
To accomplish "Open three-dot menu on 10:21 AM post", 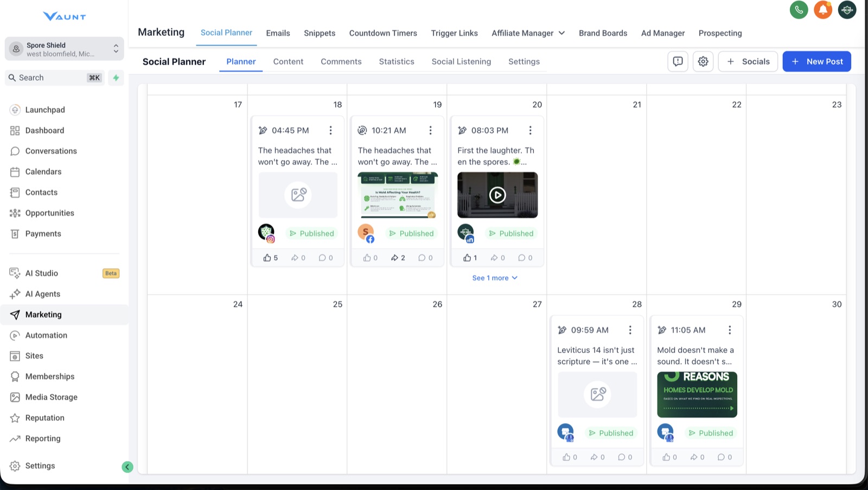I will (430, 130).
